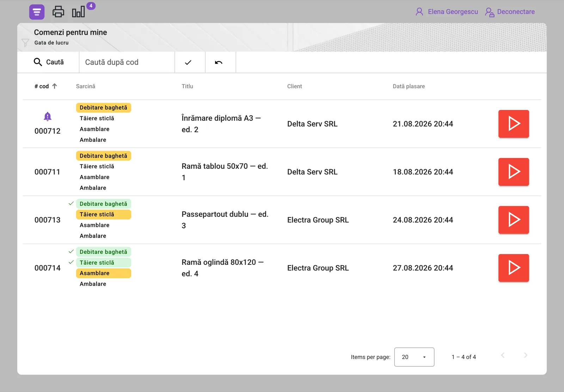Click date 24.08.2026 20:44
Image resolution: width=564 pixels, height=392 pixels.
(423, 220)
